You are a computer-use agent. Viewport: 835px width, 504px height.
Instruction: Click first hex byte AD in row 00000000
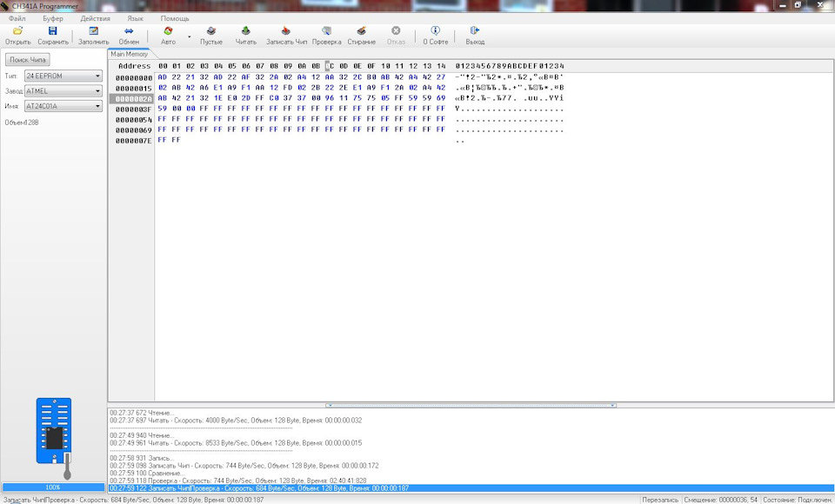[163, 77]
